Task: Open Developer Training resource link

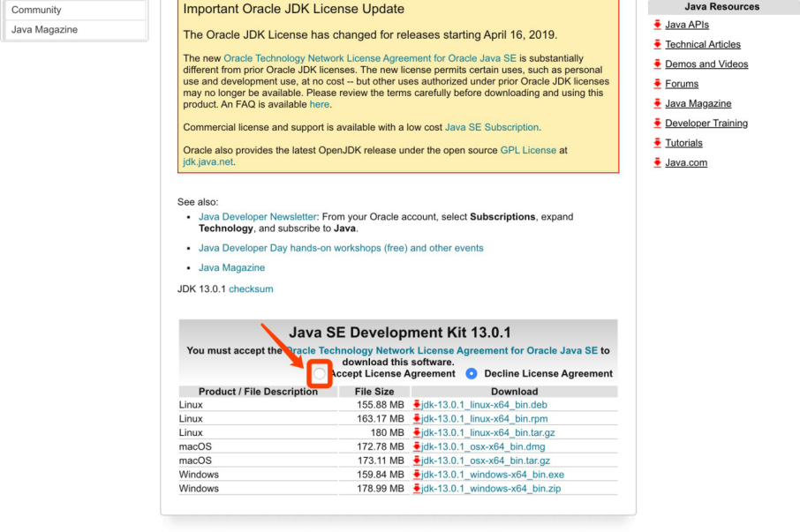Action: (706, 123)
